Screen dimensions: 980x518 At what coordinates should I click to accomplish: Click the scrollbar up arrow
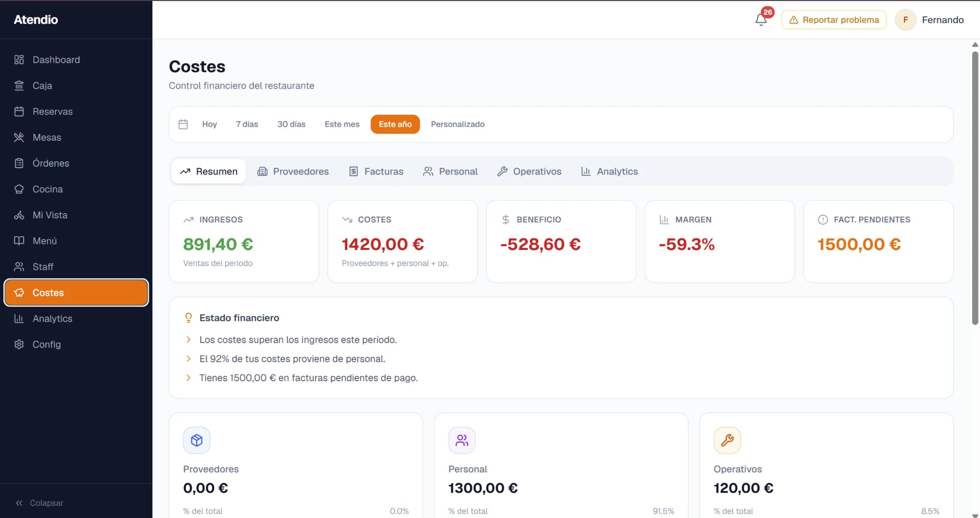coord(975,45)
